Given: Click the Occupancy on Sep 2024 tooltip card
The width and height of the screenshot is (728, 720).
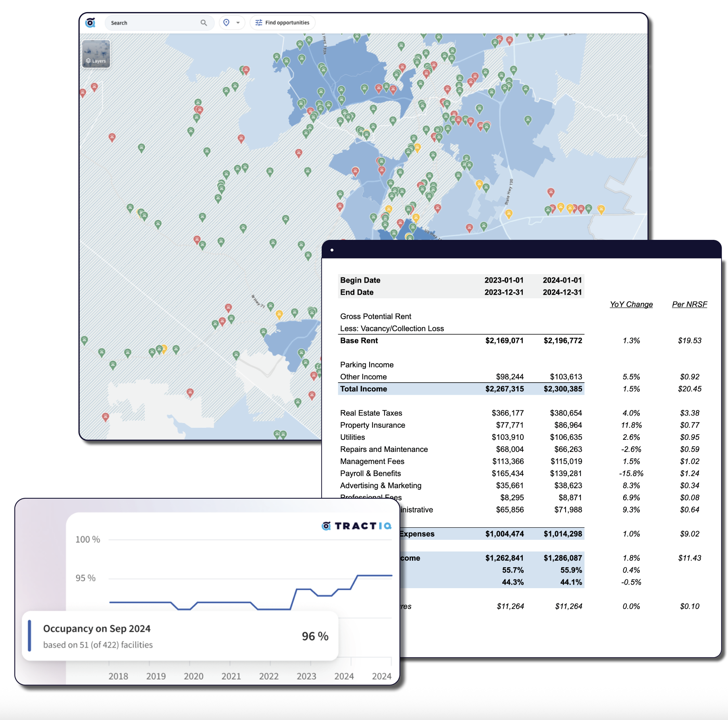Looking at the screenshot, I should click(180, 636).
